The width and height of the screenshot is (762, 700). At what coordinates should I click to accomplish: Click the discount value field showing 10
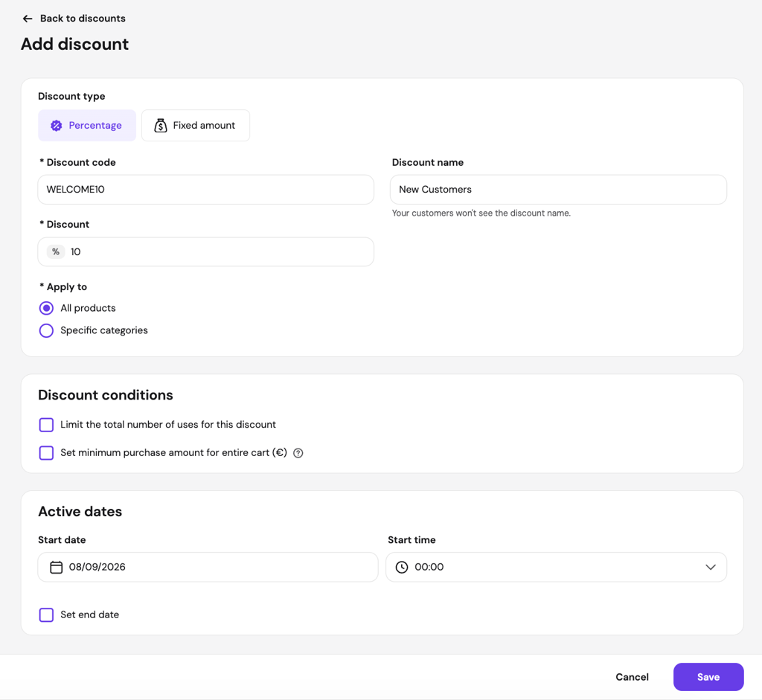205,251
